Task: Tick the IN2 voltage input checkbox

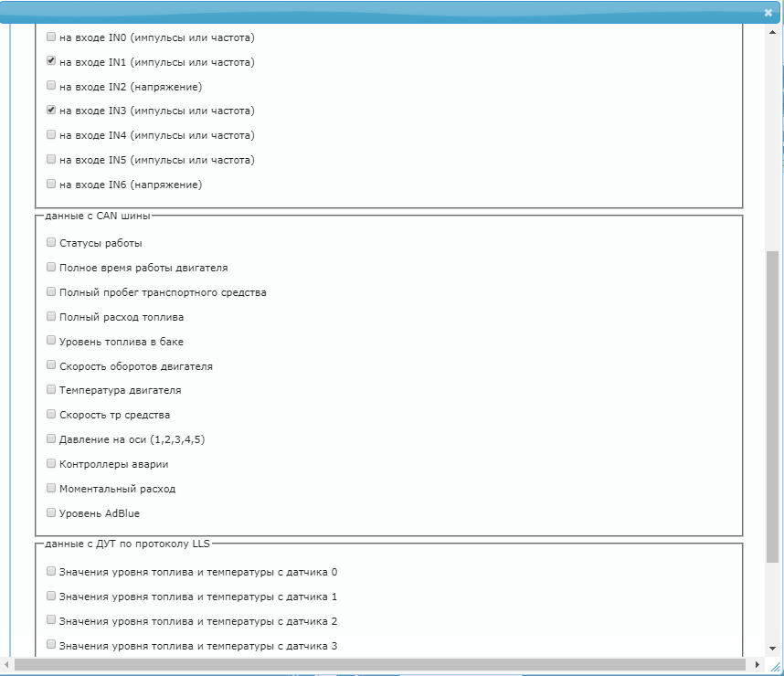Action: click(51, 86)
